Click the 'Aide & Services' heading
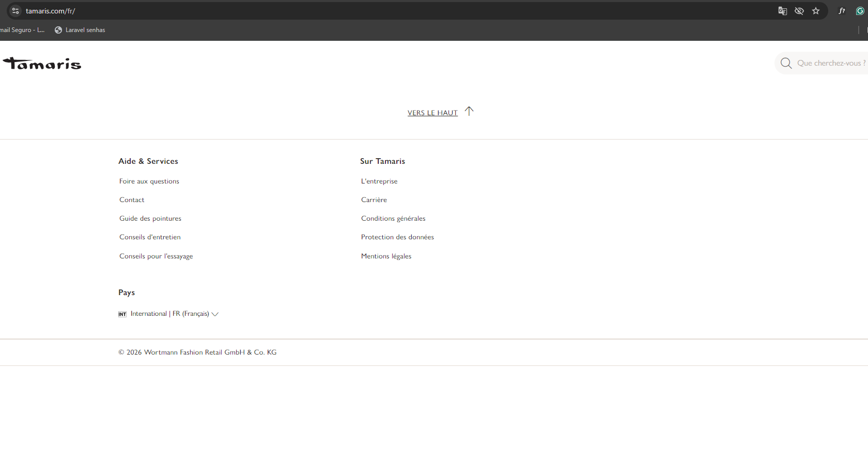 [x=148, y=161]
